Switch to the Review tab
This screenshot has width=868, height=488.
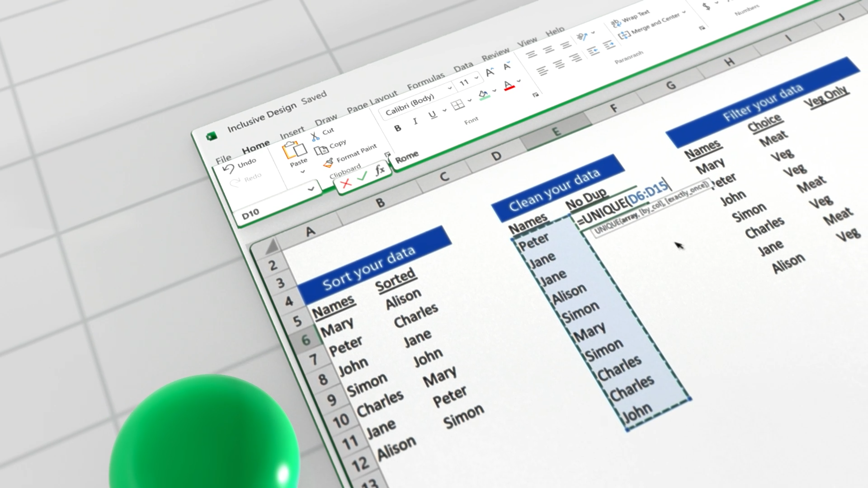pos(495,54)
